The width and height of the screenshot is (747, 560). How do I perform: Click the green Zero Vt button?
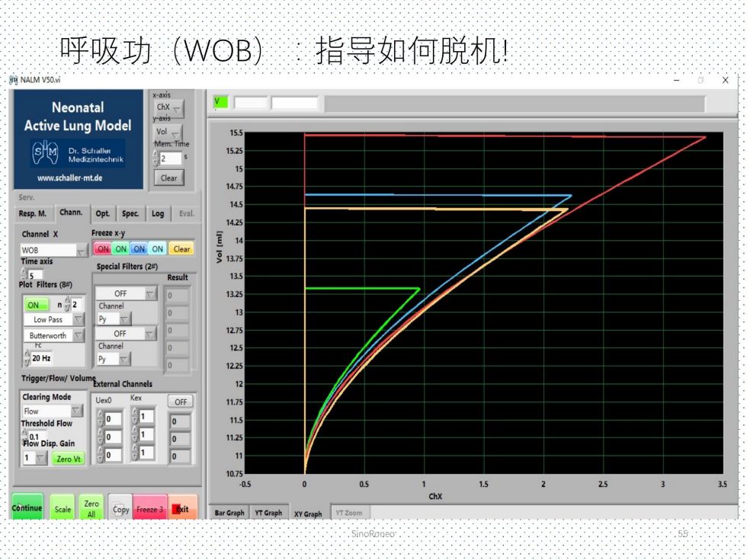pyautogui.click(x=69, y=459)
